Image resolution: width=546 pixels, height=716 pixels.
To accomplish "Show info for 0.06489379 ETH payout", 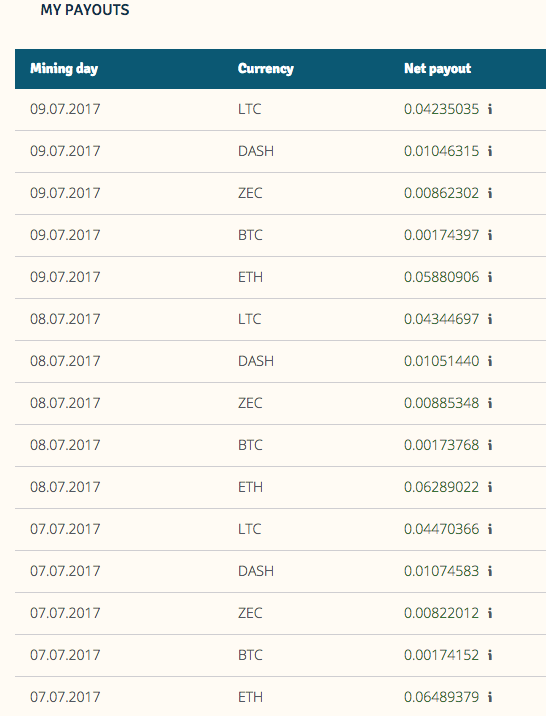I will tap(490, 697).
